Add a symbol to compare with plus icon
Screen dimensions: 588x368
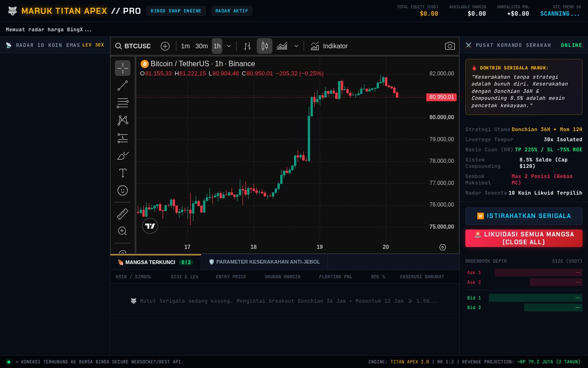(165, 46)
